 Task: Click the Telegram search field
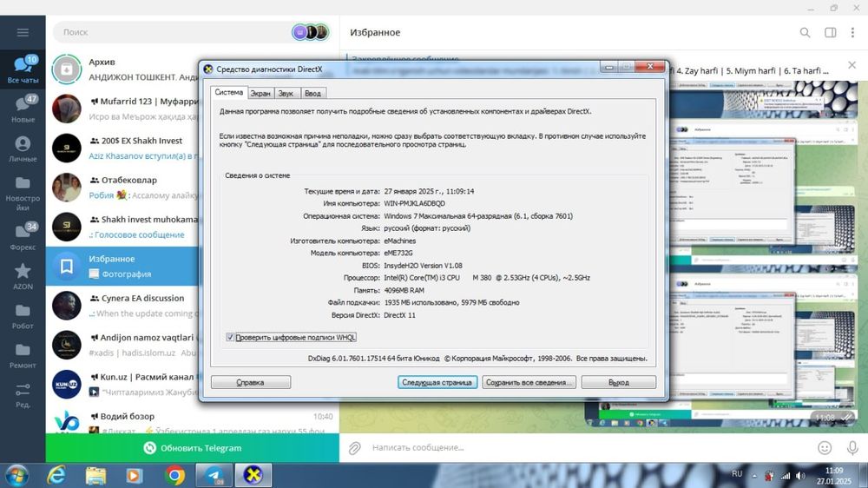click(172, 32)
